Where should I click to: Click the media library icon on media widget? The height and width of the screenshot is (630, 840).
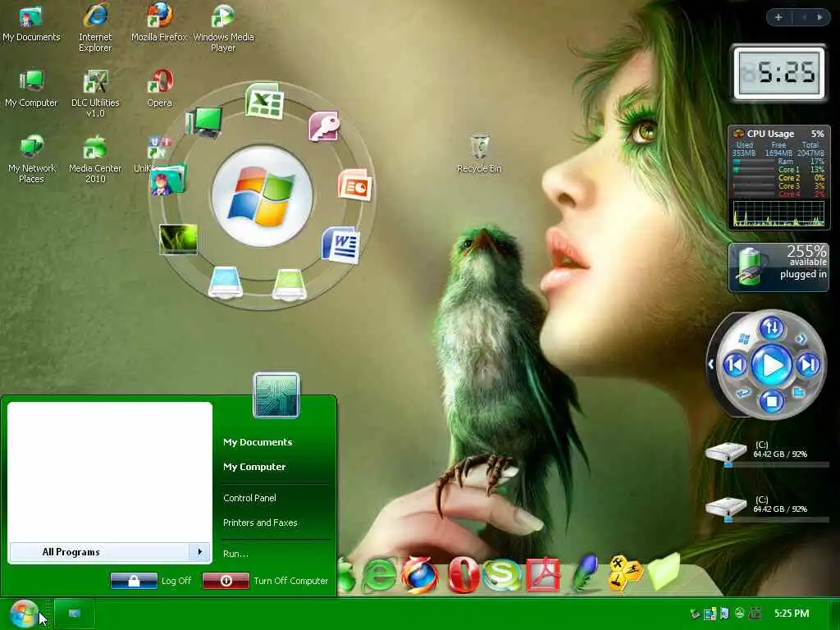pos(799,393)
